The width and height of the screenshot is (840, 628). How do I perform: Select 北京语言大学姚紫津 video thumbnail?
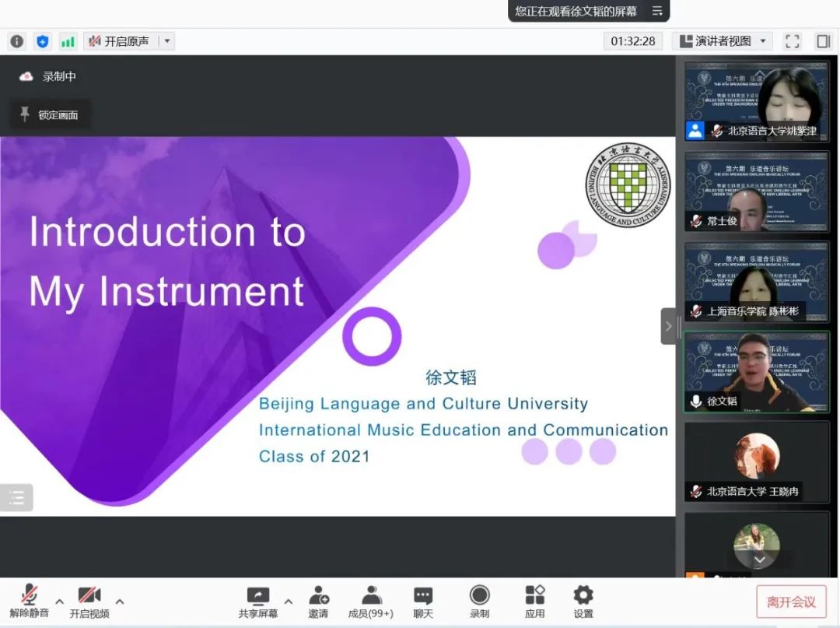coord(757,101)
